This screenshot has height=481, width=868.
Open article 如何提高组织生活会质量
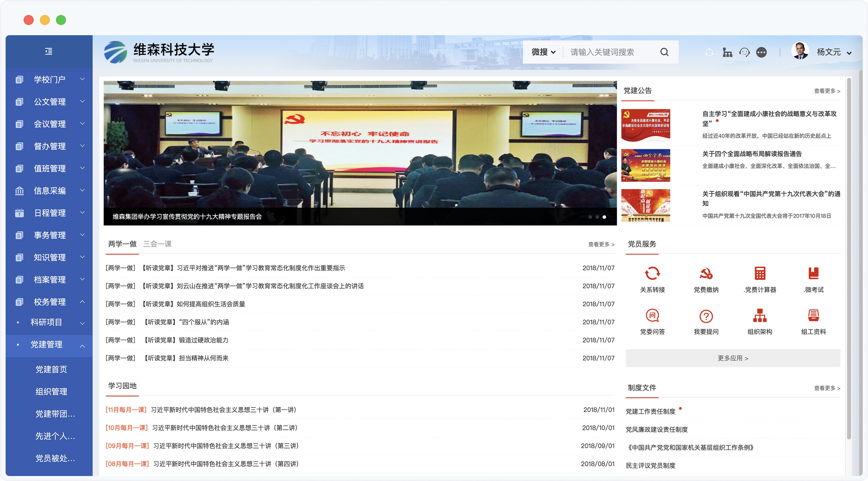tap(211, 304)
